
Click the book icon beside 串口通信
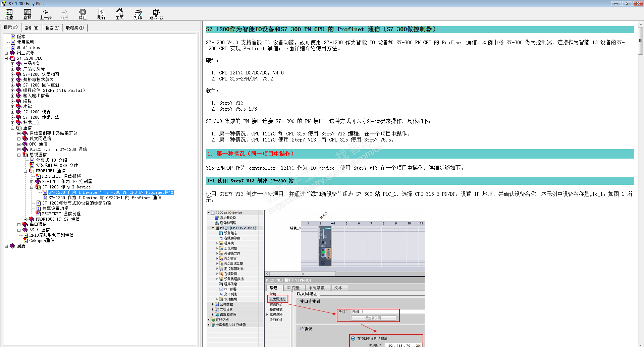pyautogui.click(x=25, y=224)
